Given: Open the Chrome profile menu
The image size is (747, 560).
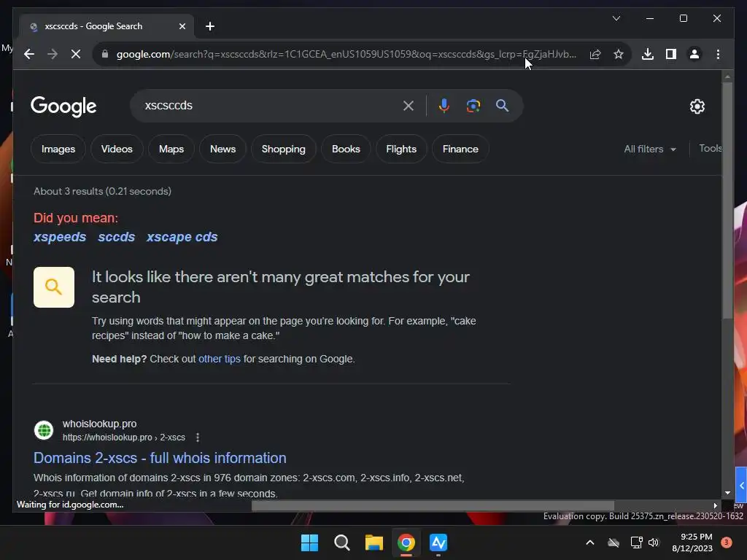Looking at the screenshot, I should 694,54.
